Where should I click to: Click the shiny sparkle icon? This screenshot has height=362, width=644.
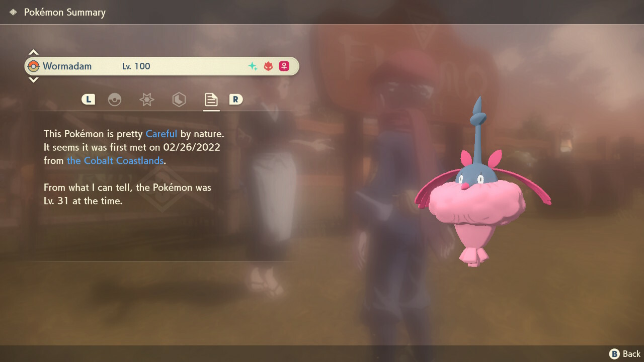[x=253, y=66]
